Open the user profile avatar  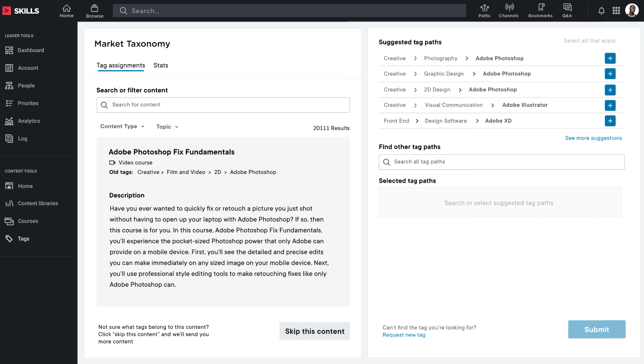(x=631, y=11)
